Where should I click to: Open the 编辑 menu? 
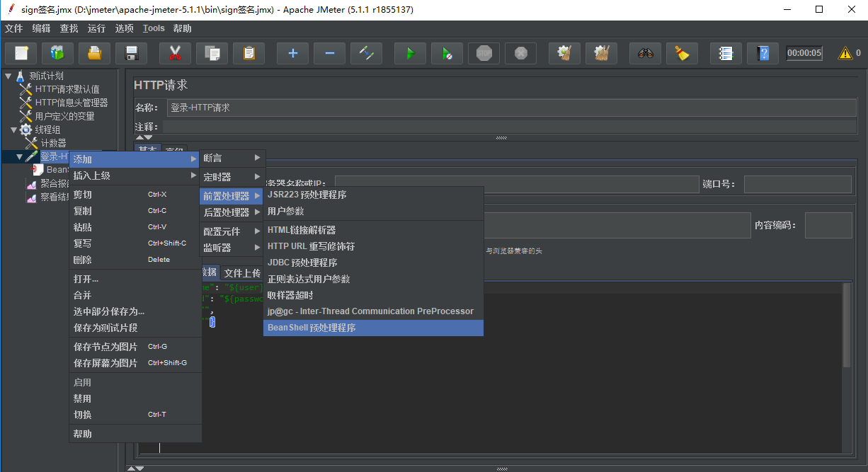click(41, 28)
